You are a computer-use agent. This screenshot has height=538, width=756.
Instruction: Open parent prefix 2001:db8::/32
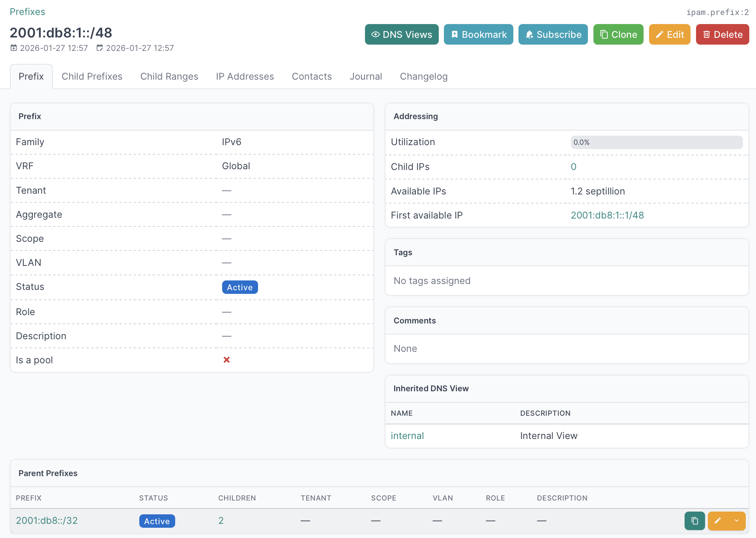(x=47, y=521)
